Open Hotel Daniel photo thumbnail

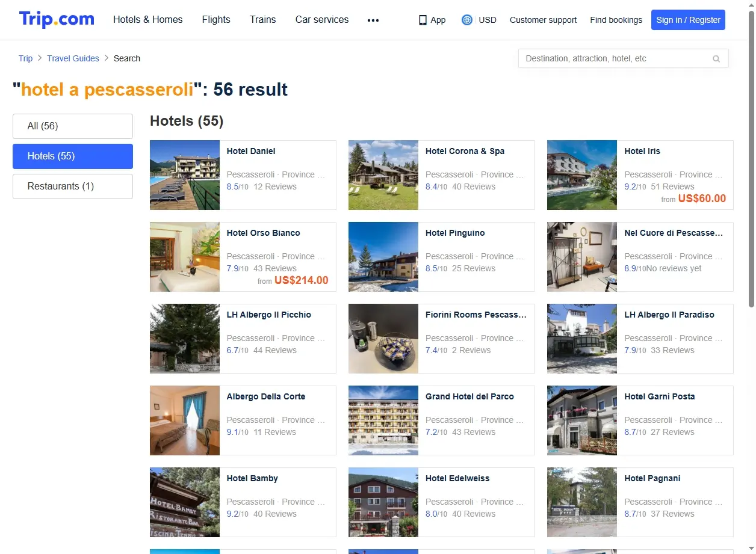[x=185, y=175]
